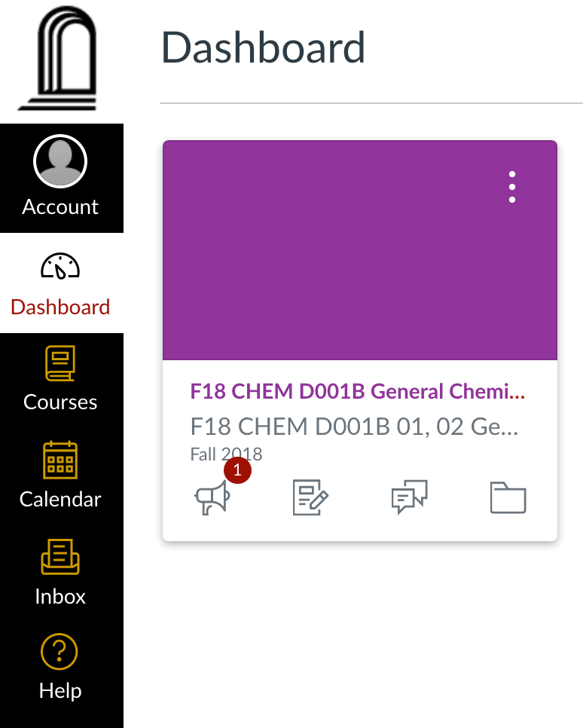Open the Discussions icon on the course card

(410, 497)
